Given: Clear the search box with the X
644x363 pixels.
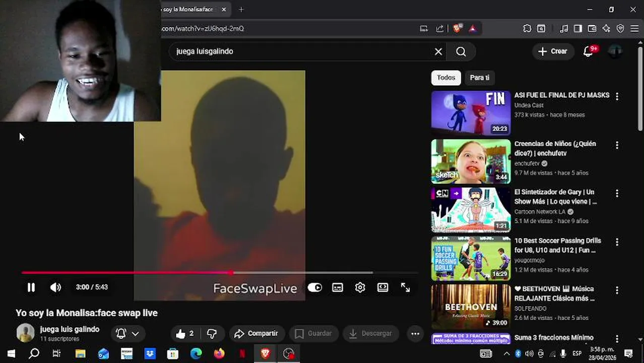Looking at the screenshot, I should [438, 51].
